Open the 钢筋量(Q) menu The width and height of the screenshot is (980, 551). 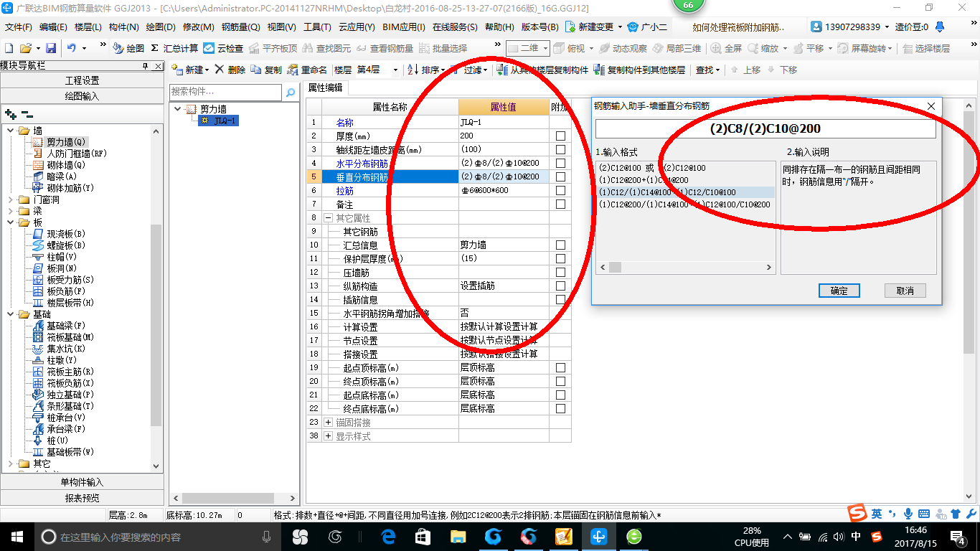click(x=241, y=27)
